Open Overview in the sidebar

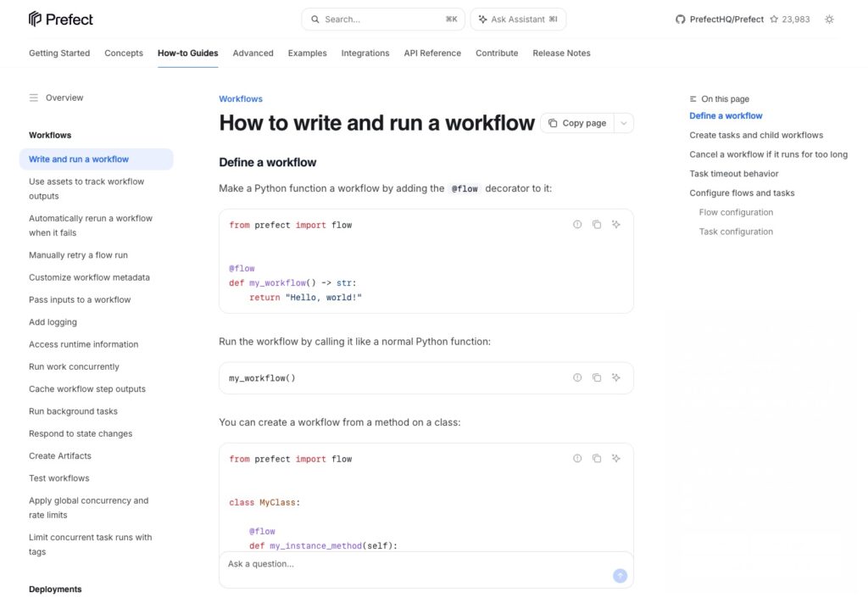tap(64, 98)
